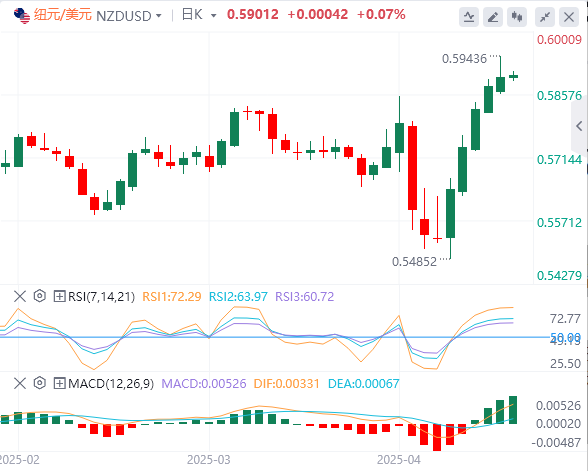
Task: Click the 25.50 RSI axis label
Action: [x=565, y=363]
